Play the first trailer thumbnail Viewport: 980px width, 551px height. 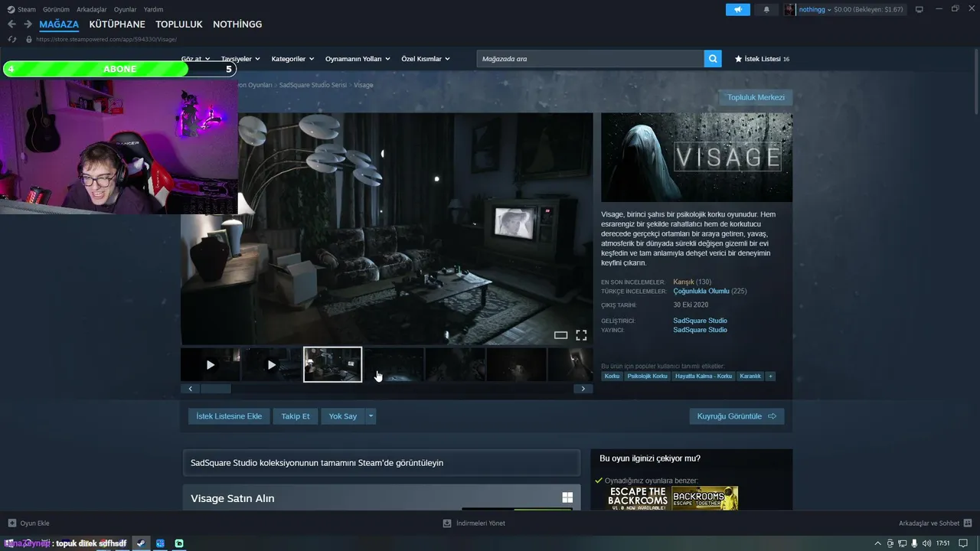click(211, 365)
